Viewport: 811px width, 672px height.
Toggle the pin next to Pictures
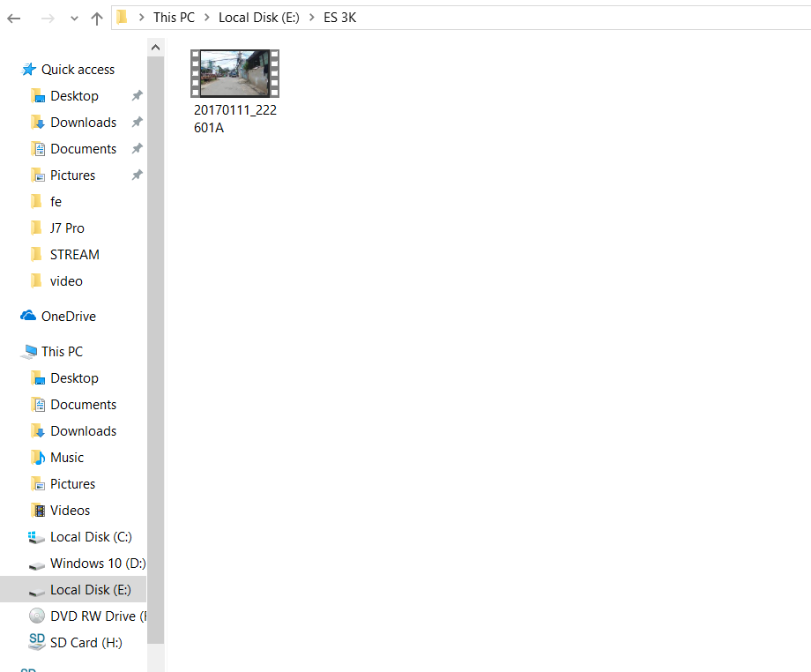[137, 175]
